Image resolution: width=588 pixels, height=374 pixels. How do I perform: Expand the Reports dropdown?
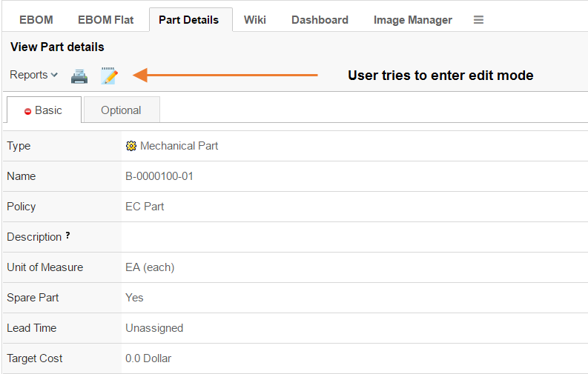point(34,75)
